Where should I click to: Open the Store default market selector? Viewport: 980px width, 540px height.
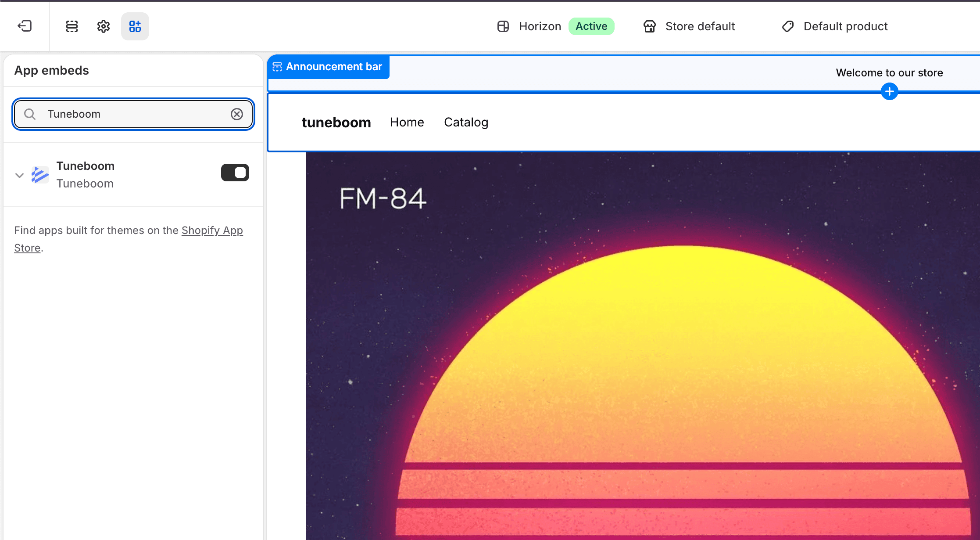[x=700, y=26]
